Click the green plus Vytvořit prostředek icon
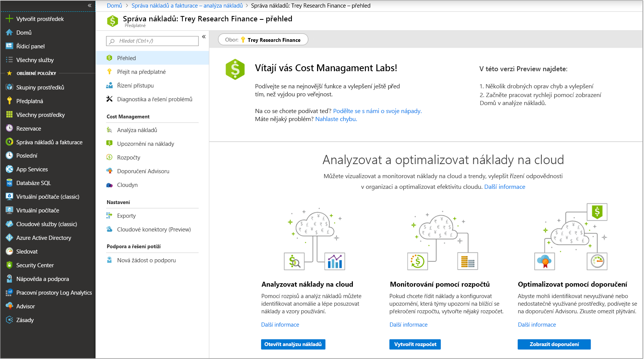The height and width of the screenshot is (359, 644). [x=9, y=19]
